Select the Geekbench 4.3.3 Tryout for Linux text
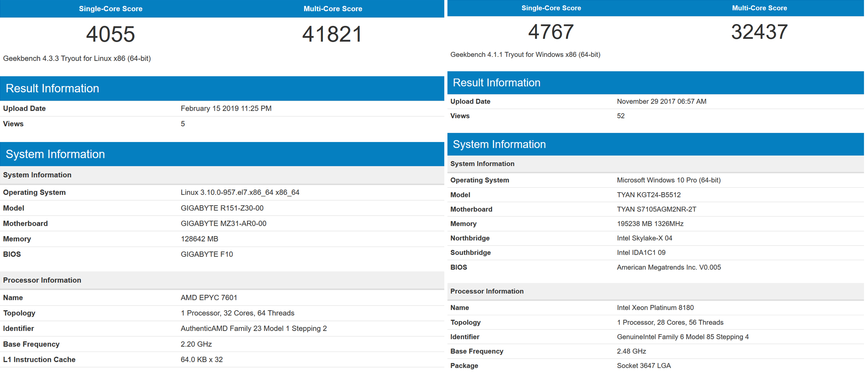This screenshot has width=868, height=372. [x=77, y=58]
